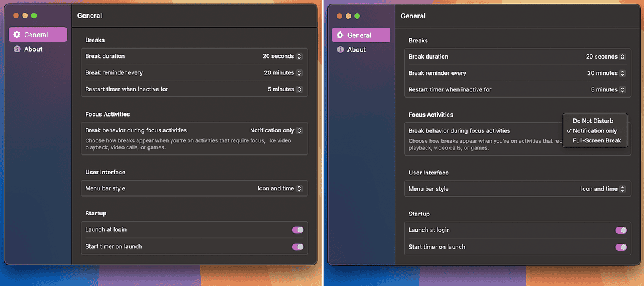Viewport: 644px width, 286px height.
Task: Select Do Not Disturb from the open popup menu
Action: coord(592,120)
